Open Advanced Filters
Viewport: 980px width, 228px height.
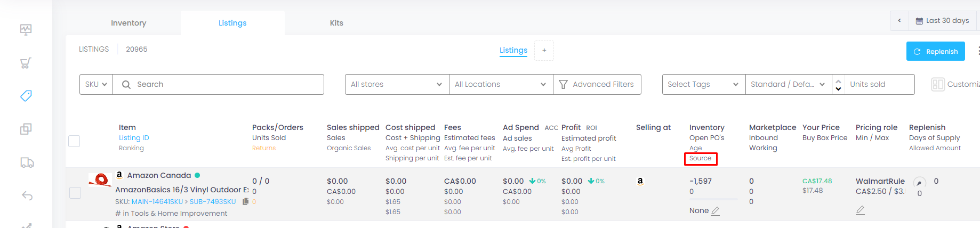coord(597,84)
